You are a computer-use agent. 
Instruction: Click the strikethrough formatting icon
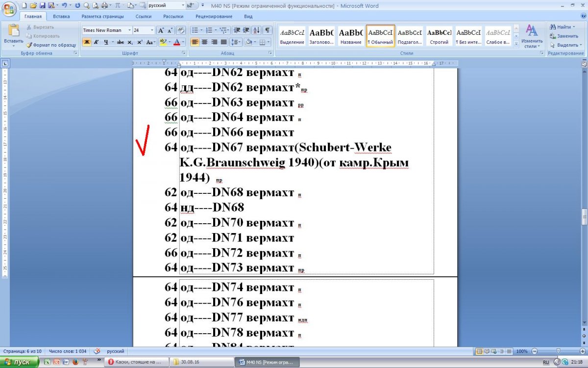(121, 42)
